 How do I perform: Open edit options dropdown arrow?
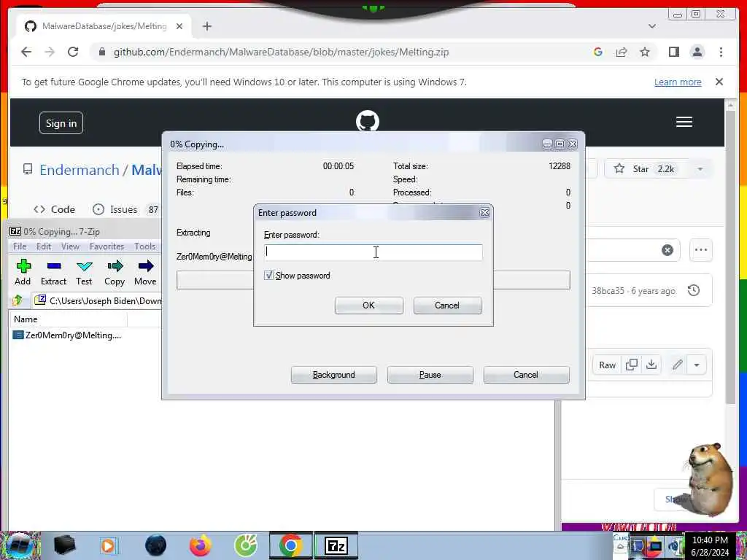(x=697, y=365)
